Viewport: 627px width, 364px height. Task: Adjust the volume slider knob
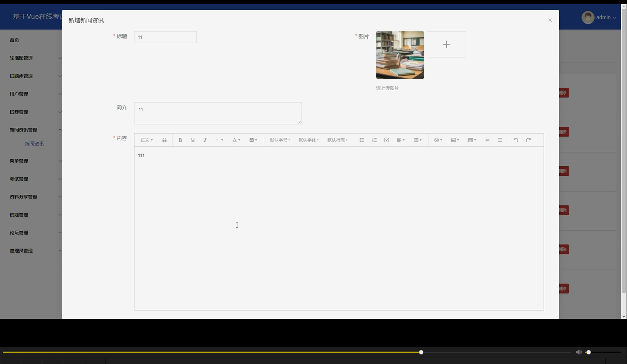[x=588, y=352]
